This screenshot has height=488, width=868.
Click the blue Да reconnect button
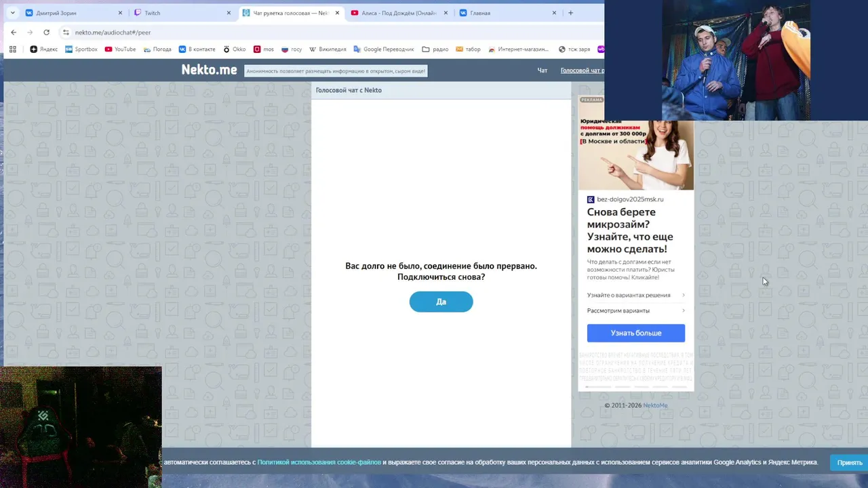[x=441, y=302]
